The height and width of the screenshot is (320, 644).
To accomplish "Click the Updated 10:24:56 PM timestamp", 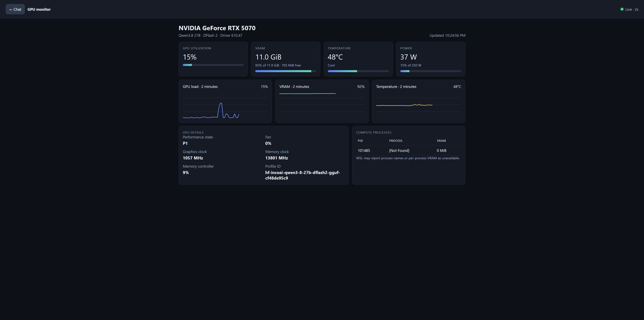I will 447,35.
